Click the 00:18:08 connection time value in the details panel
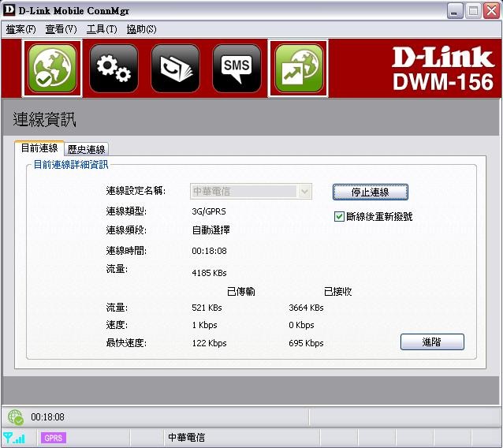This screenshot has height=448, width=503. point(209,251)
